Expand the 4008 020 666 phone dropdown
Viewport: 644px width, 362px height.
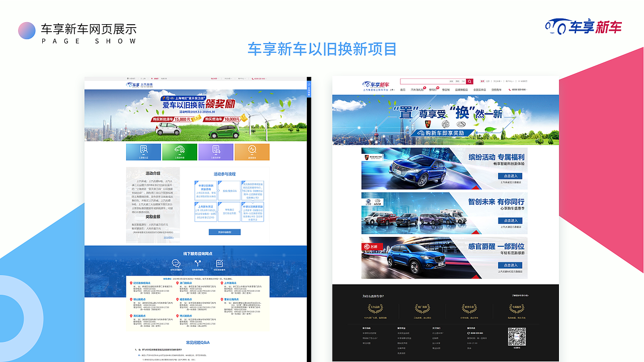point(518,89)
